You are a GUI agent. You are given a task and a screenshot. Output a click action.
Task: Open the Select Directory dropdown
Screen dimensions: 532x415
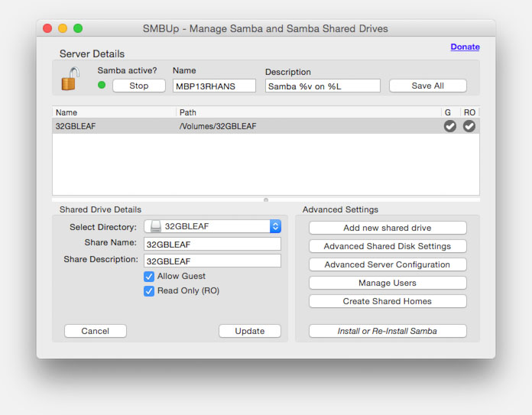(212, 226)
